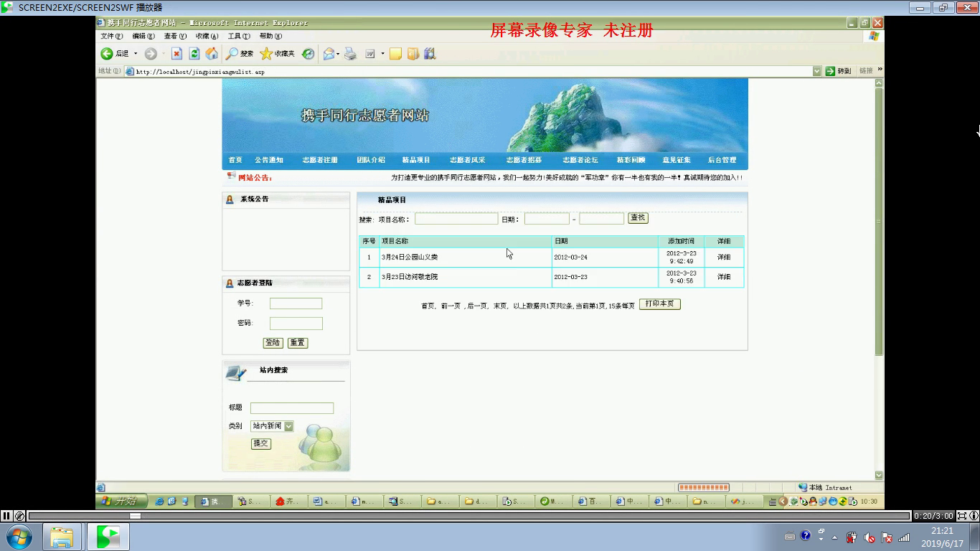The height and width of the screenshot is (551, 980).
Task: Open the 帮助(H) menu
Action: [x=270, y=36]
